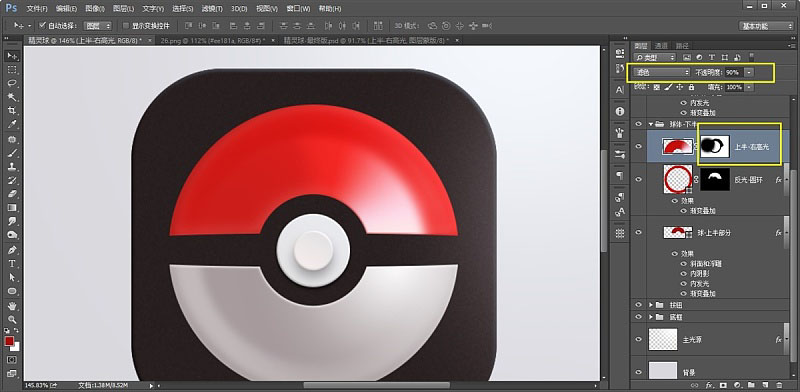Select the Rectangular Marquee tool
The width and height of the screenshot is (800, 392).
pyautogui.click(x=12, y=69)
